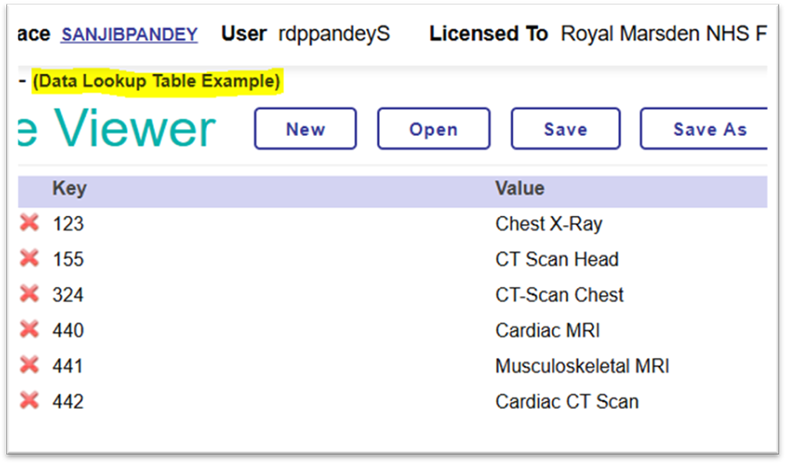Select the key cell 155
Image resolution: width=787 pixels, height=464 pixels.
tap(68, 260)
